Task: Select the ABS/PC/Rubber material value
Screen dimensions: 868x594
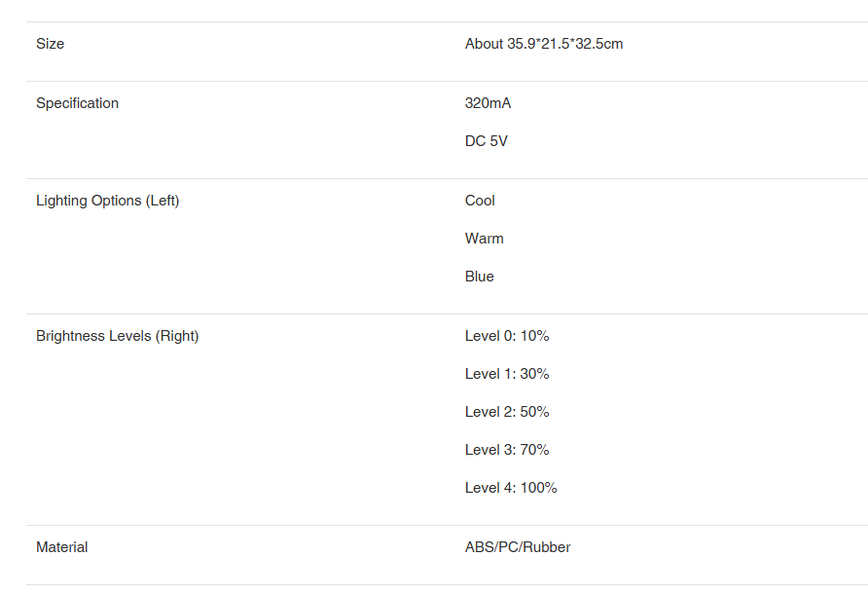Action: (518, 547)
